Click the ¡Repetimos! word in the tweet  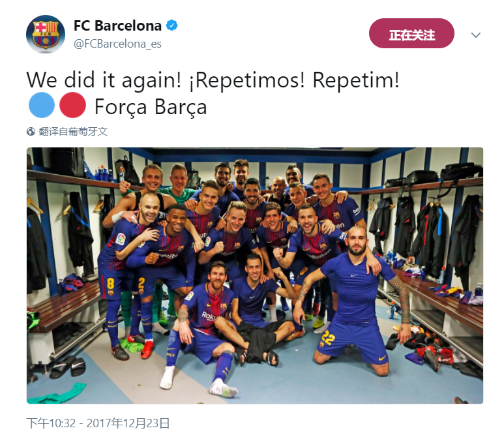coord(246,80)
